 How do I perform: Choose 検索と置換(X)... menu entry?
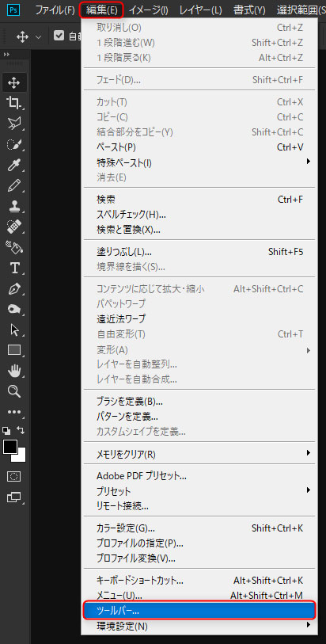pyautogui.click(x=199, y=230)
